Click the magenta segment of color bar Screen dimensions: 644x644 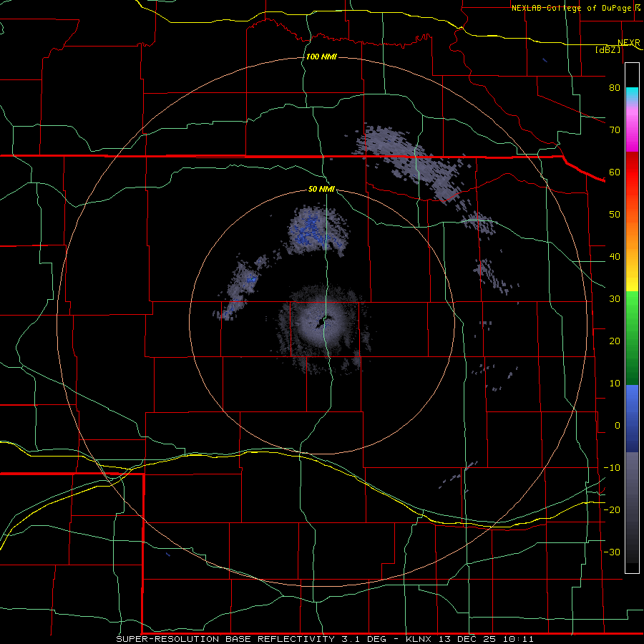632,135
